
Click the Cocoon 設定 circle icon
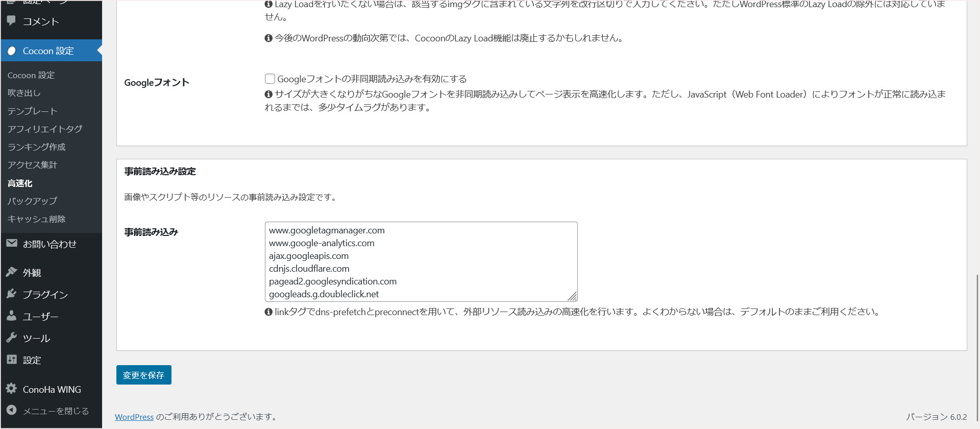[12, 51]
